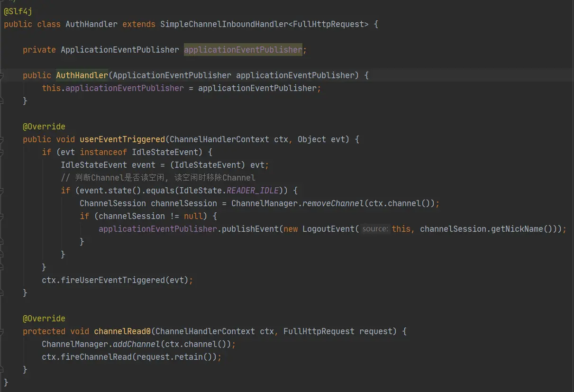Click SimpleChannelInboundHandler in the class declaration
This screenshot has width=574, height=392.
click(224, 24)
